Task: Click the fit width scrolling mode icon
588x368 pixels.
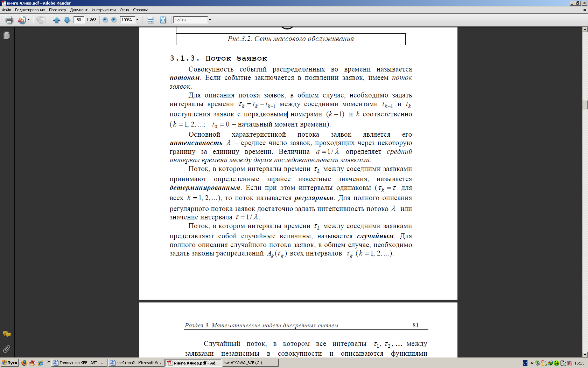Action: pyautogui.click(x=150, y=20)
